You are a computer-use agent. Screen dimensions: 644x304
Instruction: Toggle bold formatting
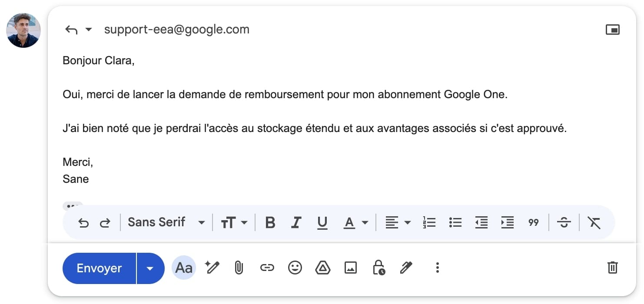[x=270, y=223]
